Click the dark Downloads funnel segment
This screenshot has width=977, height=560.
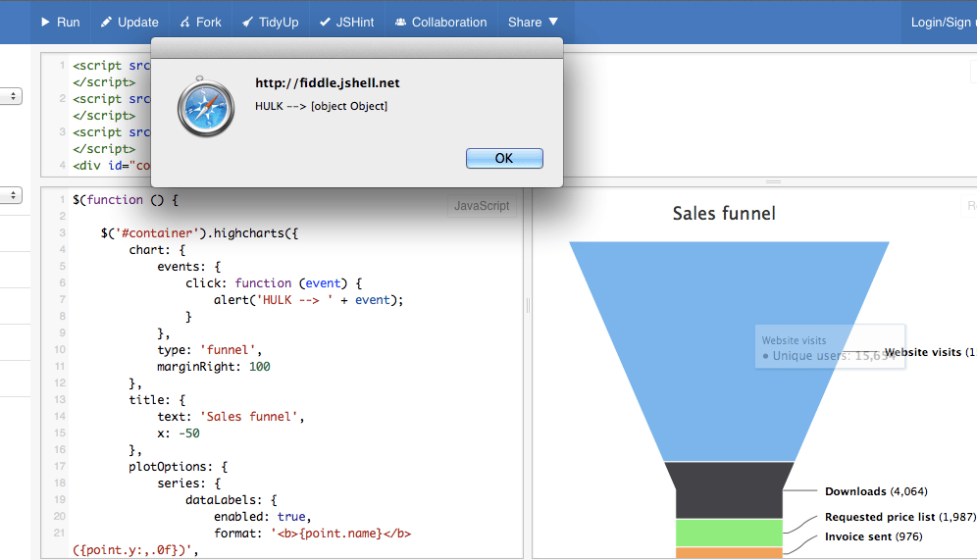pyautogui.click(x=729, y=490)
